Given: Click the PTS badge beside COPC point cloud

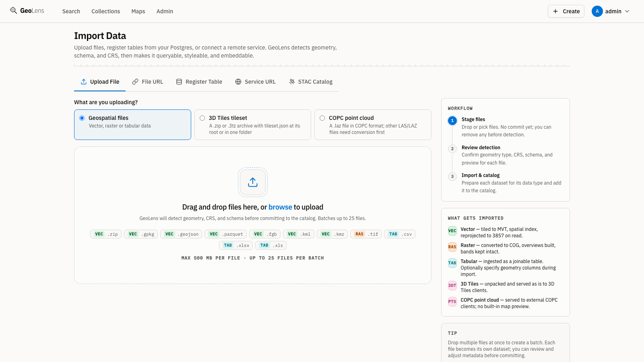Looking at the screenshot, I should click(452, 302).
